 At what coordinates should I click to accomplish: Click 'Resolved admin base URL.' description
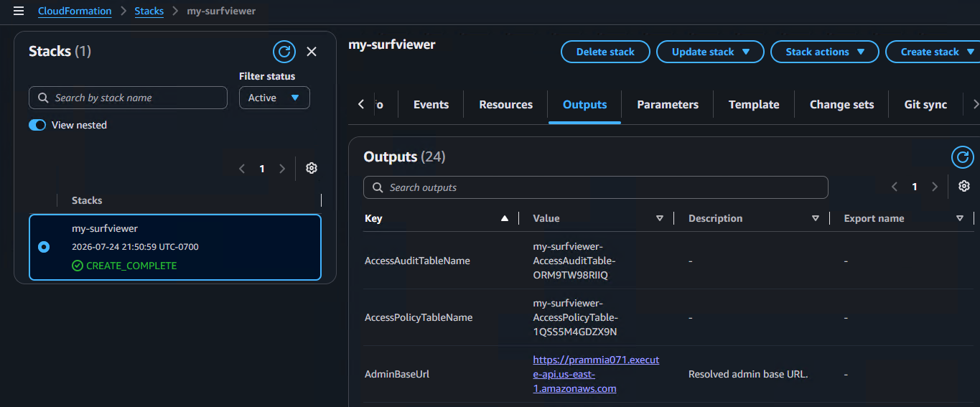[x=748, y=374]
